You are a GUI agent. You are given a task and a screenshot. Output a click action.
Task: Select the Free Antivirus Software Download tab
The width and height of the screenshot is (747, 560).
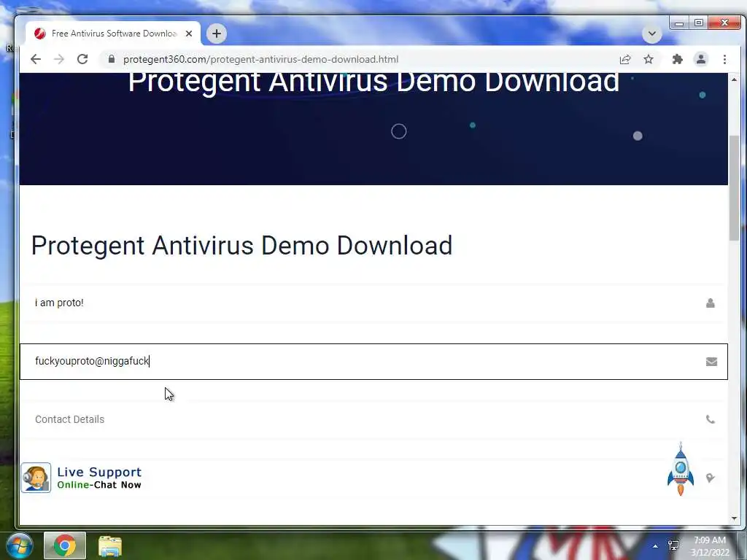click(113, 34)
